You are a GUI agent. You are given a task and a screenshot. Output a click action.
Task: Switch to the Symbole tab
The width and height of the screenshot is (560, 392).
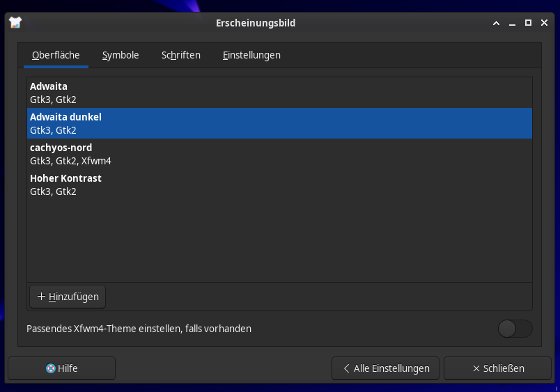120,55
